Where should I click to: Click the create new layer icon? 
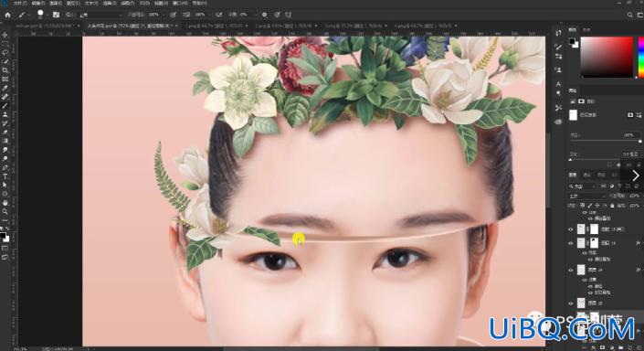[x=631, y=347]
